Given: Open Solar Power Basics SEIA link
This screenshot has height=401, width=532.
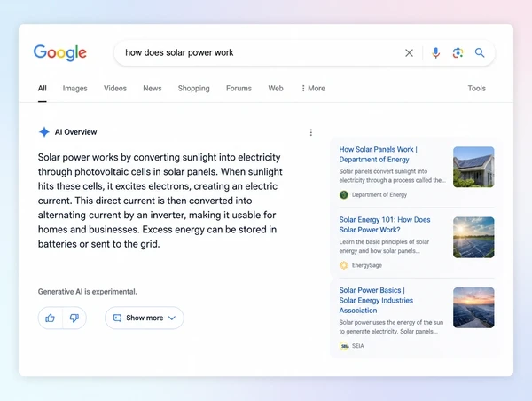Looking at the screenshot, I should 376,300.
